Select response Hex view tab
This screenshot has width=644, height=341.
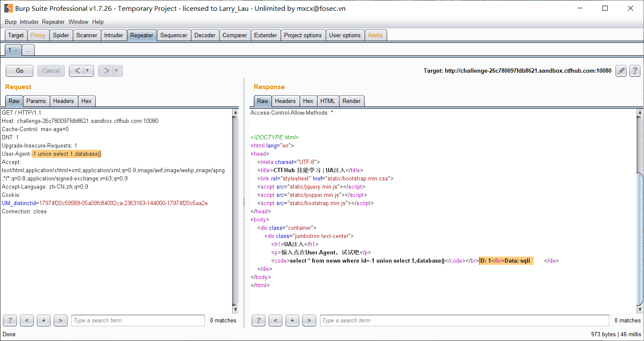point(308,101)
